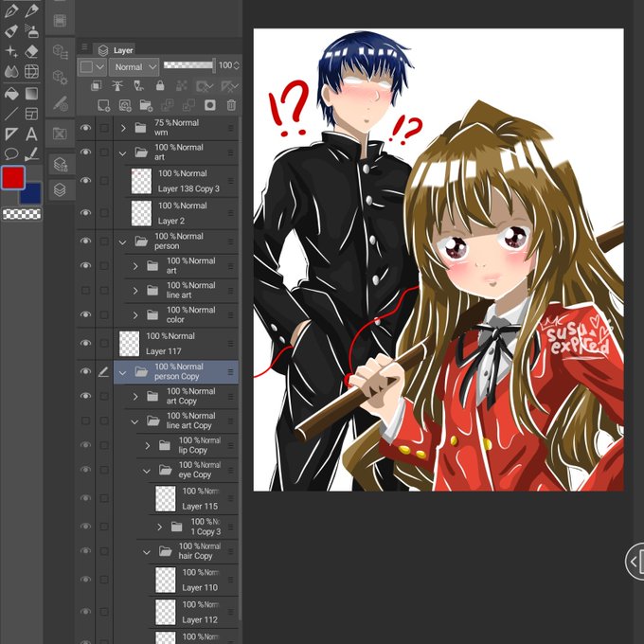Create new raster layer

click(103, 105)
